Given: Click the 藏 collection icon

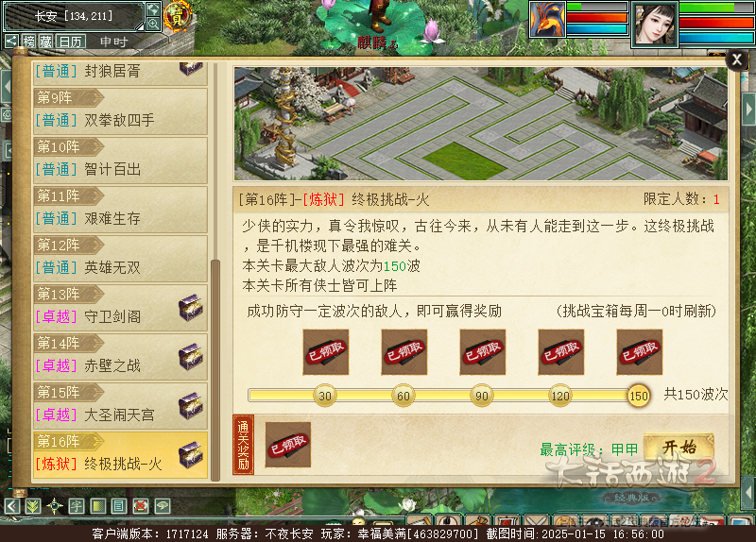Looking at the screenshot, I should click(x=45, y=42).
